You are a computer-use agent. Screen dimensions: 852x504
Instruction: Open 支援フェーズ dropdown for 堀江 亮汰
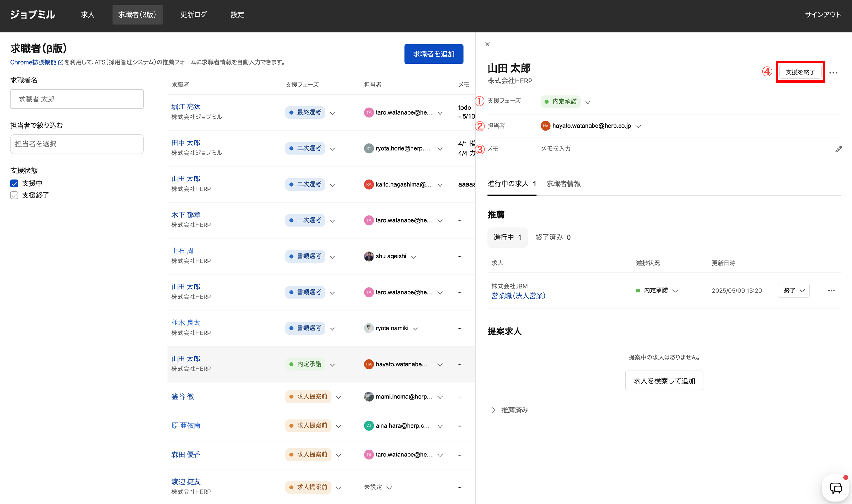point(333,113)
